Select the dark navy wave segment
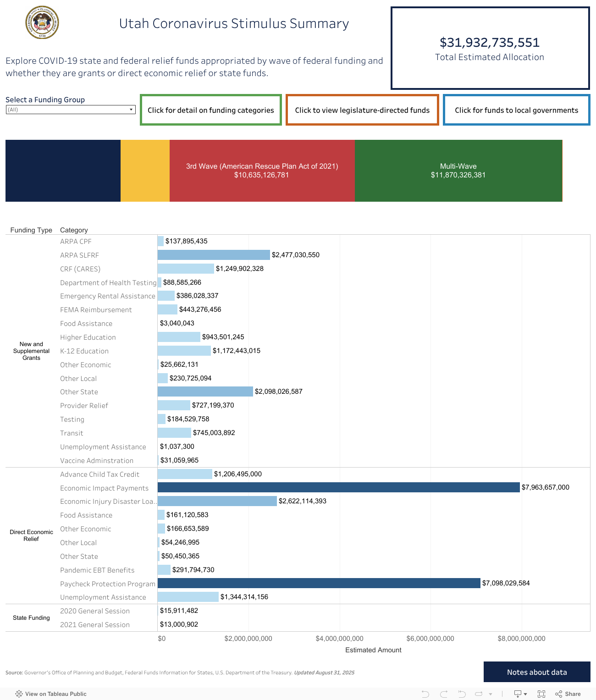The height and width of the screenshot is (700, 596). 63,171
